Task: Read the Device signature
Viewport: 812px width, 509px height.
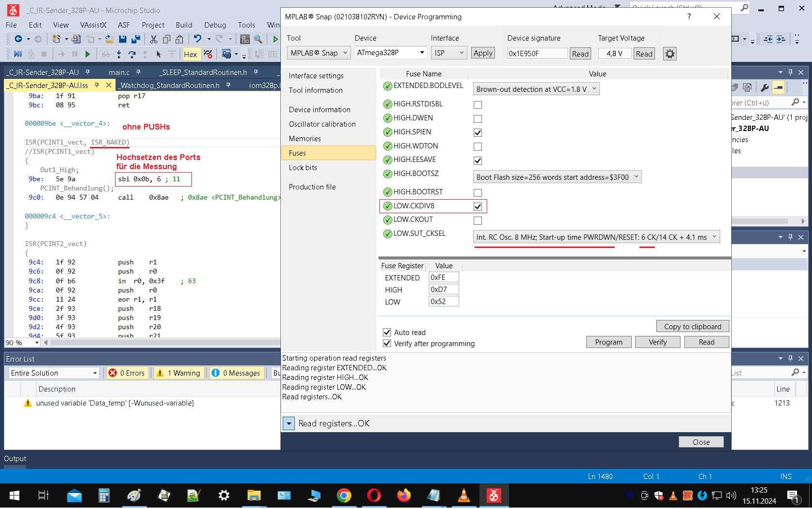Action: [580, 54]
